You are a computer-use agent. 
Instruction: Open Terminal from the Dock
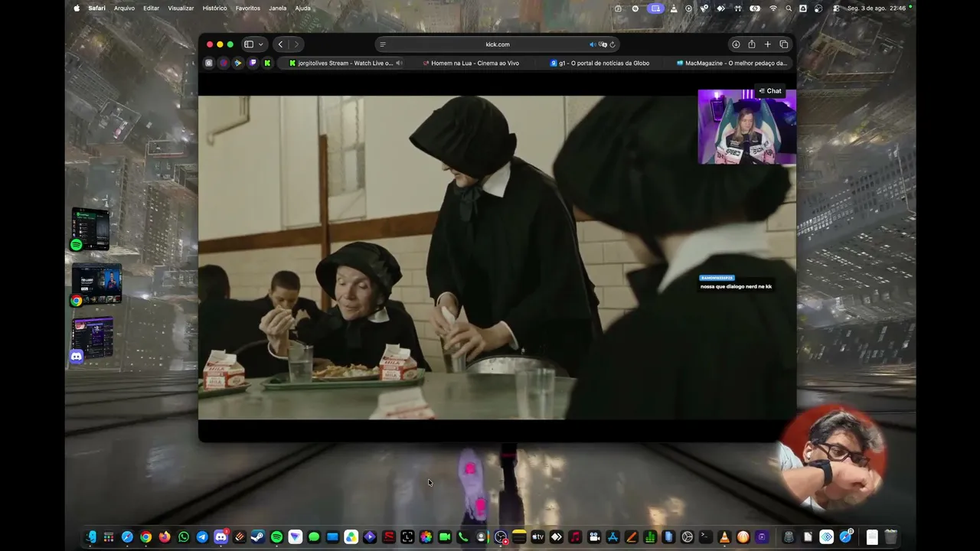(705, 537)
